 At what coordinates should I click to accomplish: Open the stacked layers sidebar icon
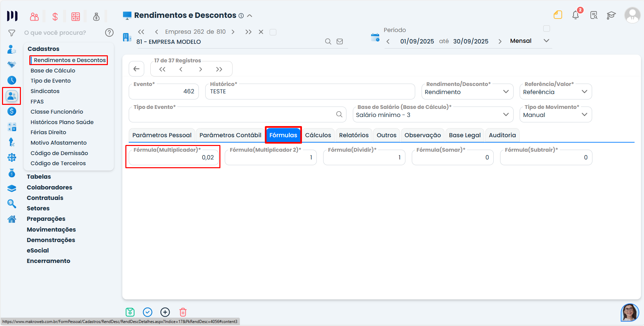point(12,188)
